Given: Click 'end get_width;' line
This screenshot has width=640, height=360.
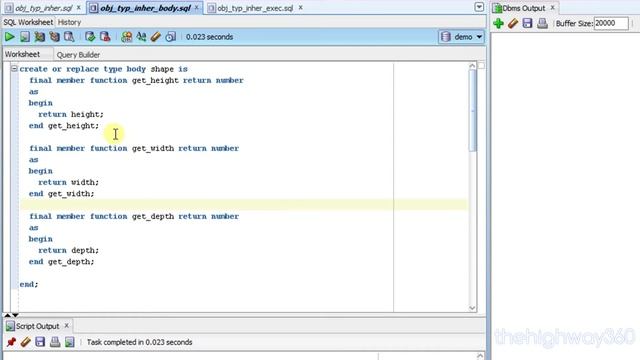Looking at the screenshot, I should [62, 193].
